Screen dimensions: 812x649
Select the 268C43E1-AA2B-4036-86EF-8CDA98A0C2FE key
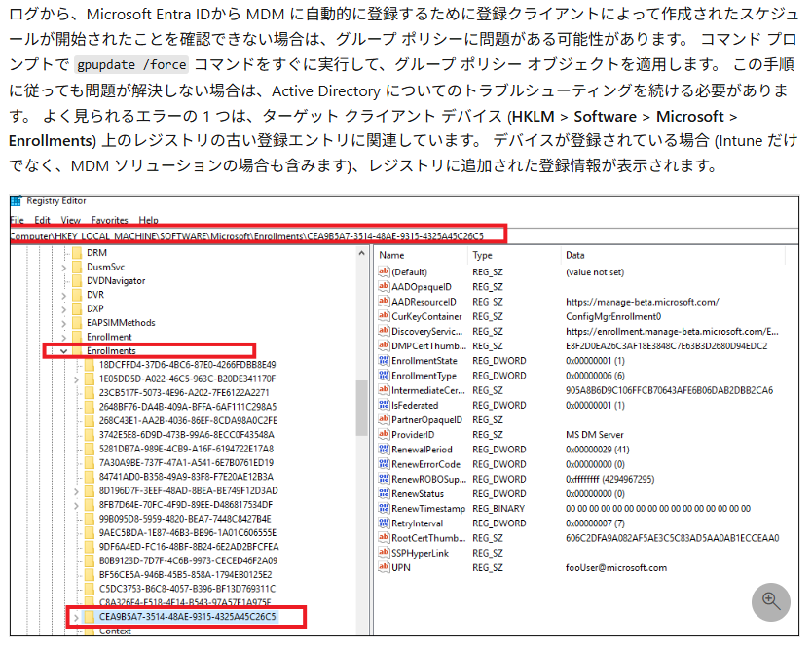point(188,420)
